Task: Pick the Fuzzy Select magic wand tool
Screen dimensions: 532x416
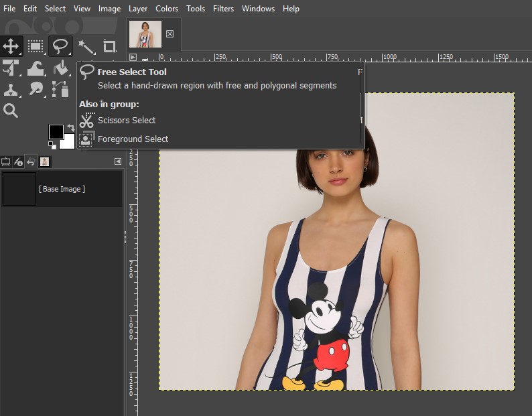Action: 86,46
